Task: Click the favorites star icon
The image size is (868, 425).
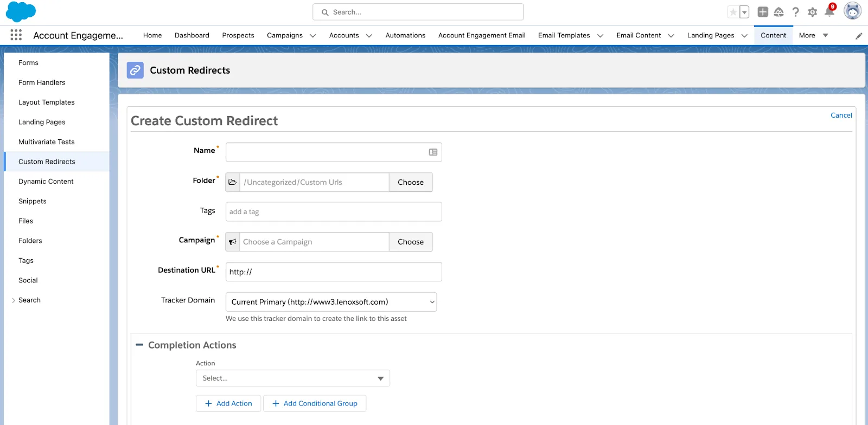Action: (733, 12)
